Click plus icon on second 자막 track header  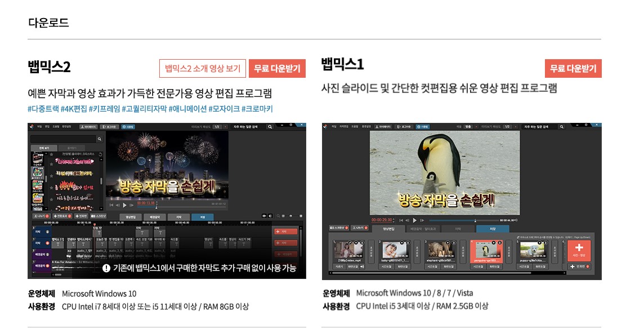tap(47, 243)
